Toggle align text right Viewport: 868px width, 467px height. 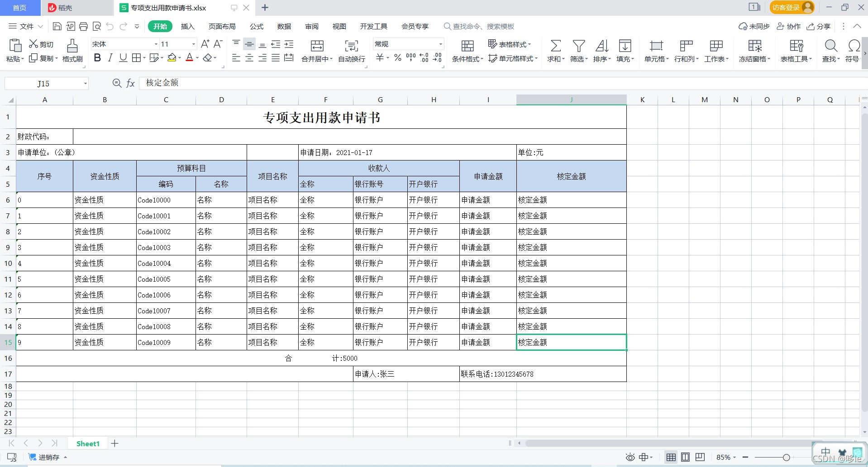coord(262,58)
